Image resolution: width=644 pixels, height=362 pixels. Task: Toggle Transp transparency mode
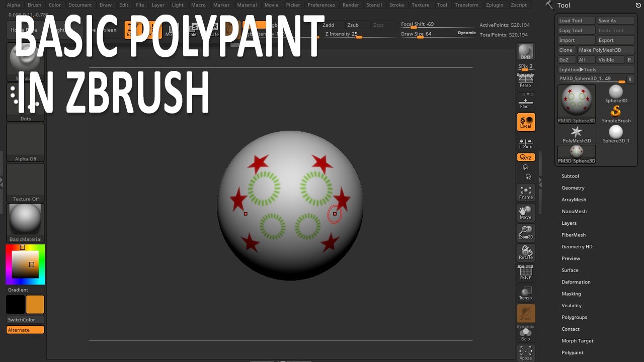coord(526,293)
